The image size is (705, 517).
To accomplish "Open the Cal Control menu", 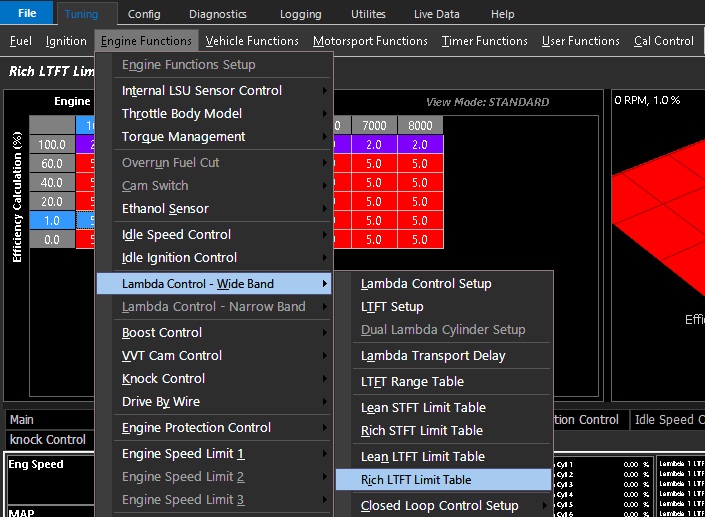I will click(x=664, y=41).
